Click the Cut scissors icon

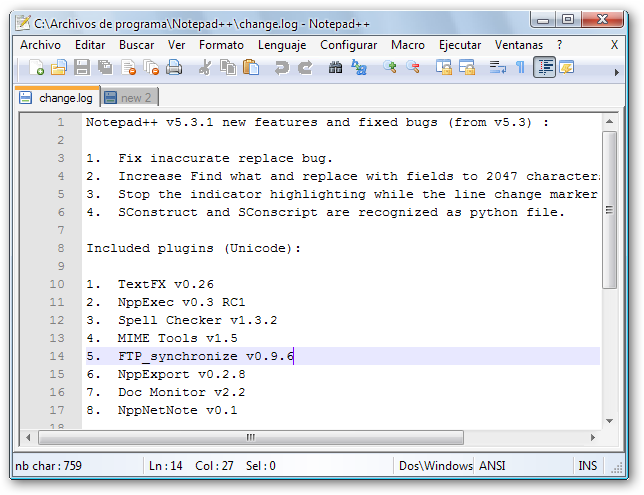click(x=205, y=68)
